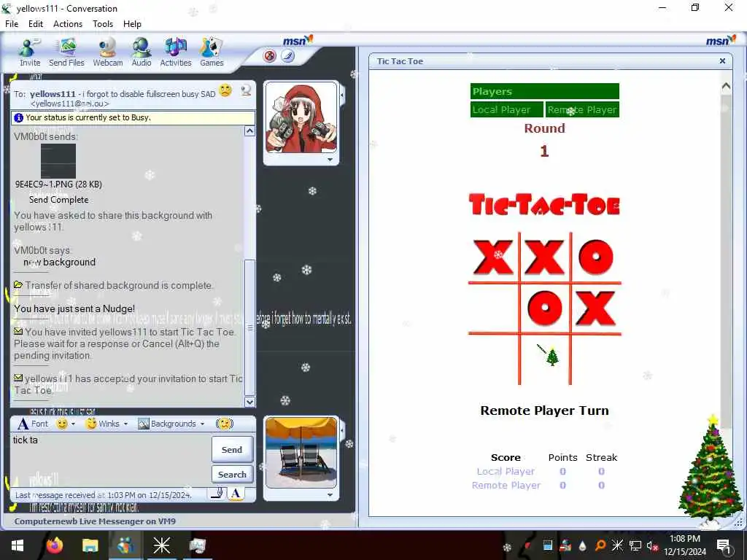The image size is (747, 560).
Task: Click the taskbar clock showing 1:08 PM
Action: (x=684, y=545)
